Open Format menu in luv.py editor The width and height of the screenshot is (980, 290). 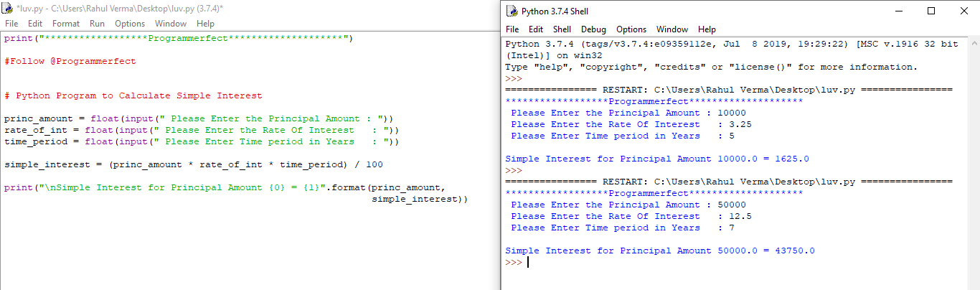tap(66, 24)
